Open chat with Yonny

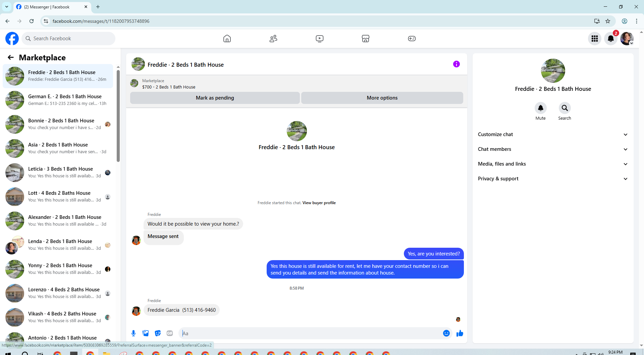pyautogui.click(x=58, y=269)
